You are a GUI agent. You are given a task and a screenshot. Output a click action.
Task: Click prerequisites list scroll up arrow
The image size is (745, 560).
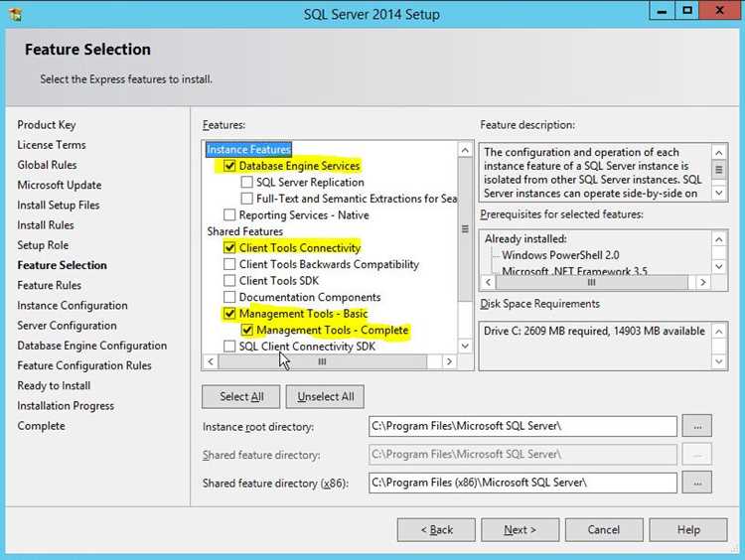[719, 239]
